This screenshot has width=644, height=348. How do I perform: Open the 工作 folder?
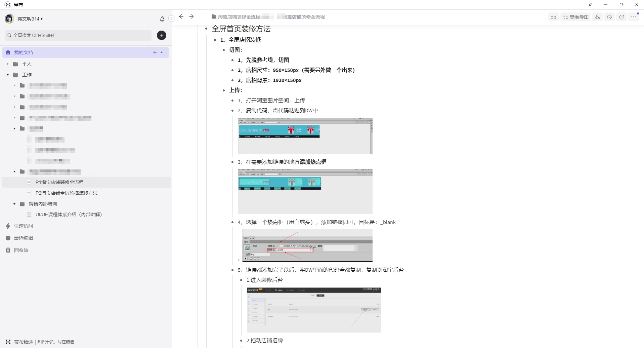tap(27, 75)
